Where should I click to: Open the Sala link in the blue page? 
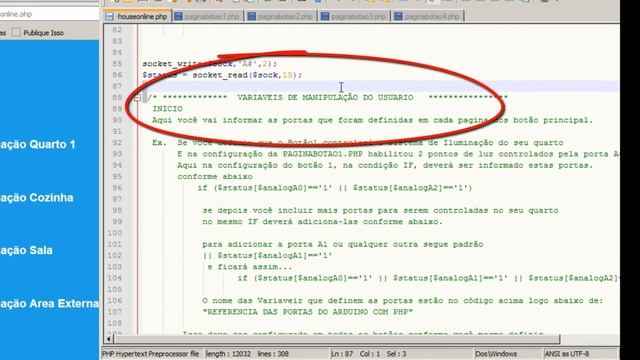pos(26,250)
